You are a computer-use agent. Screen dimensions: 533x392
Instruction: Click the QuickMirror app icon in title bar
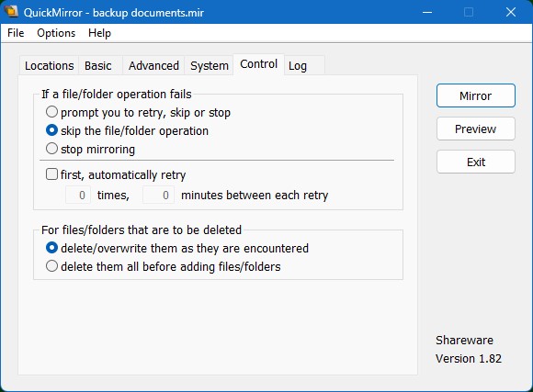(x=11, y=12)
